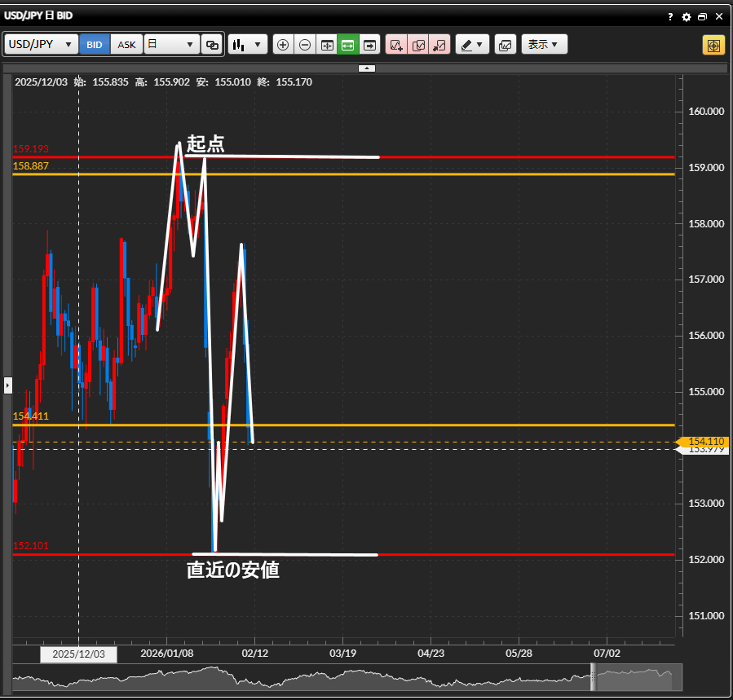Click the add new chart icon
The height and width of the screenshot is (700, 733).
pyautogui.click(x=396, y=45)
